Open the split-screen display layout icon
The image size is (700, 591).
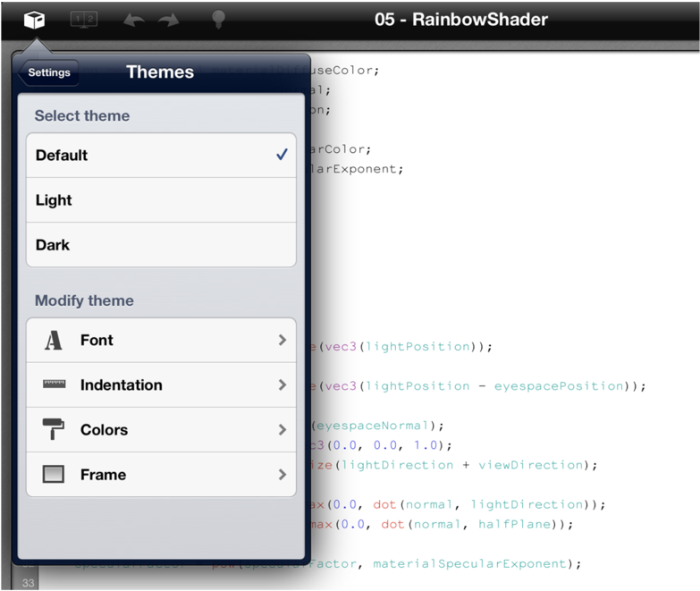pos(83,19)
